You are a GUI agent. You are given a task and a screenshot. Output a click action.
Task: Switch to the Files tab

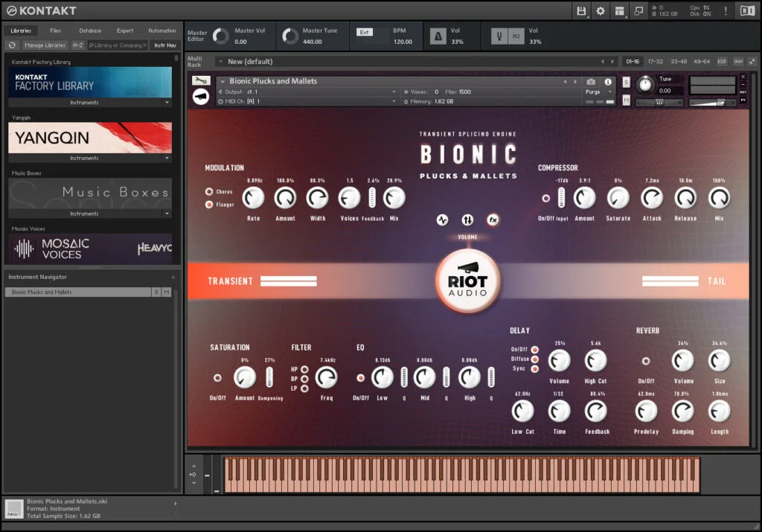55,31
